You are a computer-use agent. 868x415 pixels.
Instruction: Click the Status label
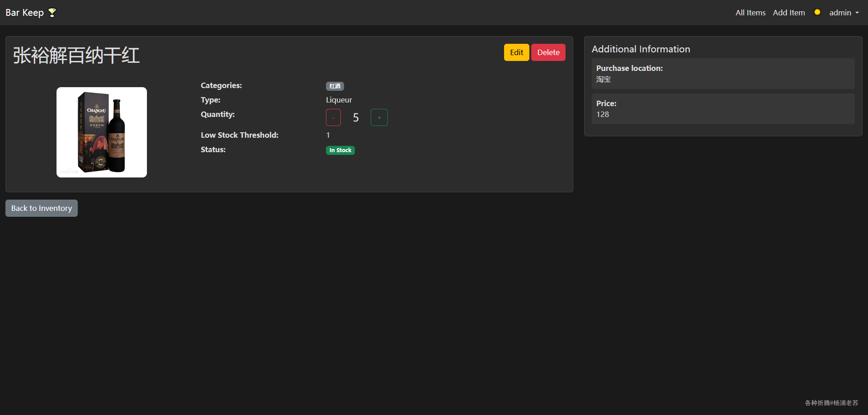pyautogui.click(x=213, y=149)
